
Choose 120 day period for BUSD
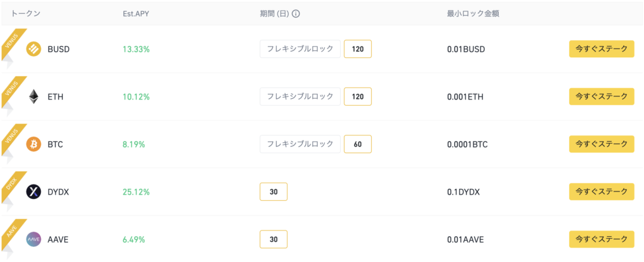(x=358, y=49)
